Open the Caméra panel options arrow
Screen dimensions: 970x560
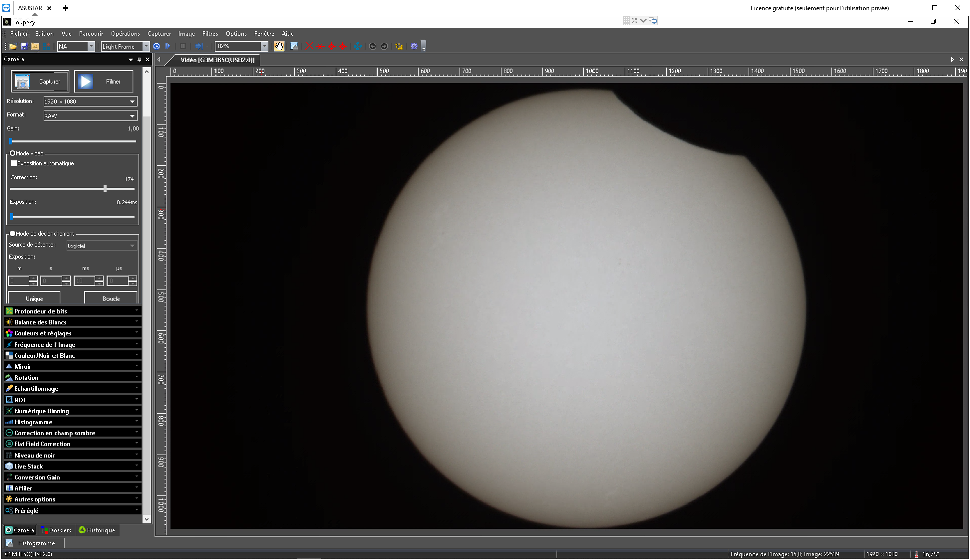point(131,59)
